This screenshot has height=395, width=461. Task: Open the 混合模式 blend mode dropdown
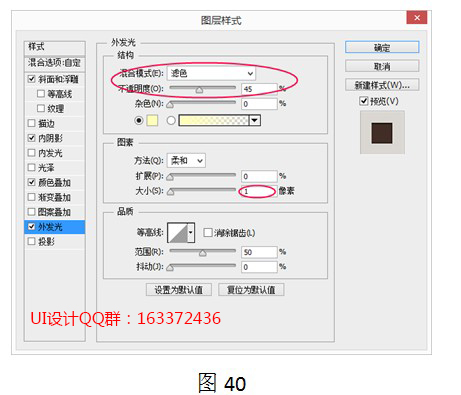click(211, 73)
